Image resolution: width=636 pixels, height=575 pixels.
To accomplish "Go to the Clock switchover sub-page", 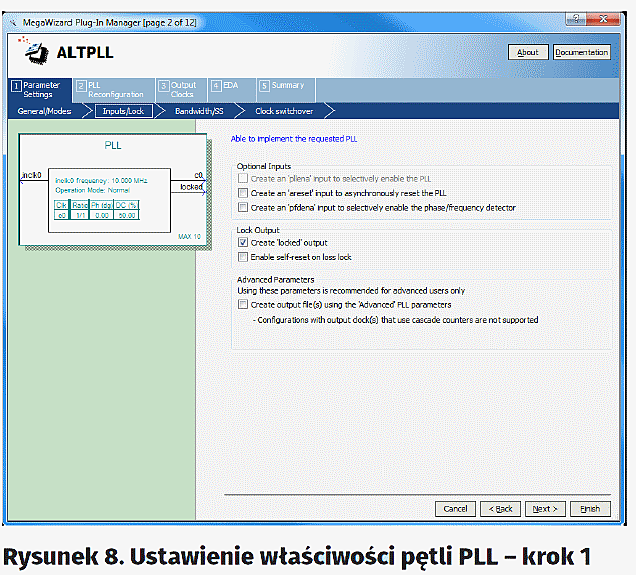I will (285, 111).
